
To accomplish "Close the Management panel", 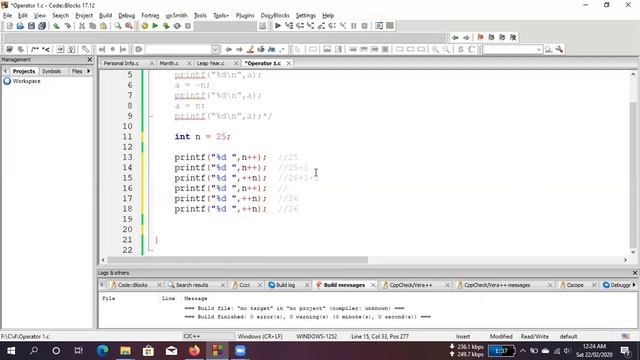I will [90, 60].
